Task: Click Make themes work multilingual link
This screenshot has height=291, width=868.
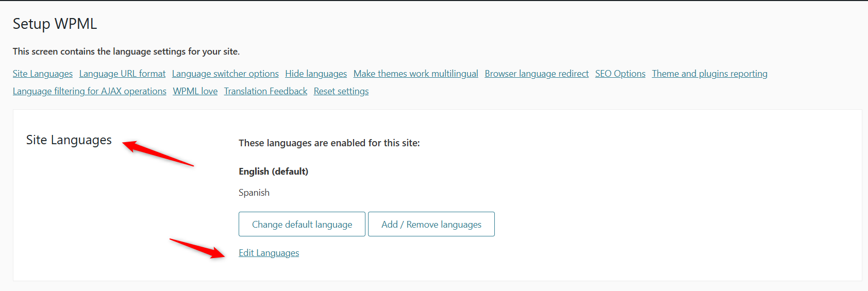Action: [416, 74]
